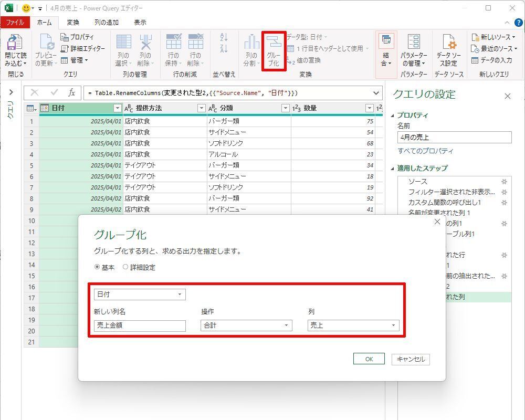525x420 pixels.
Task: Click the 新しい列名 text field
Action: click(140, 325)
